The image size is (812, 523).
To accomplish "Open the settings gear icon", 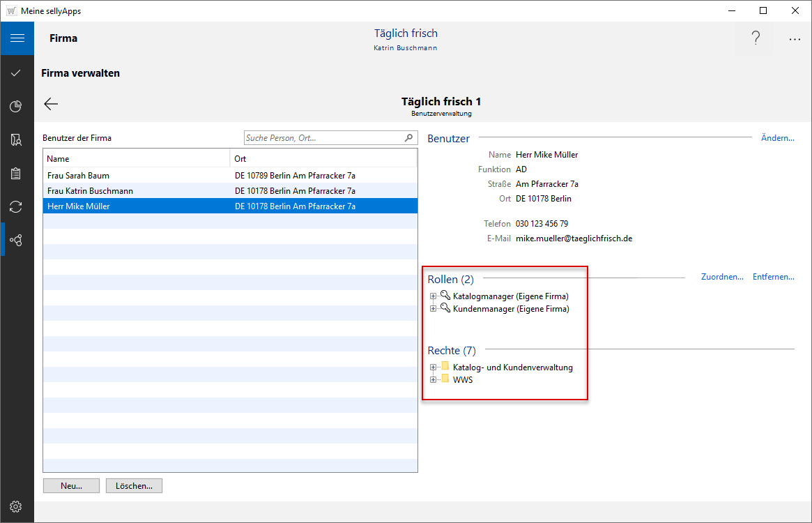I will click(x=17, y=506).
